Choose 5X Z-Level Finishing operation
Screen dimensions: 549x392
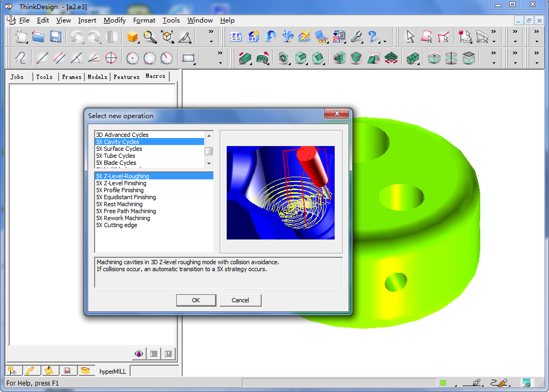[154, 183]
